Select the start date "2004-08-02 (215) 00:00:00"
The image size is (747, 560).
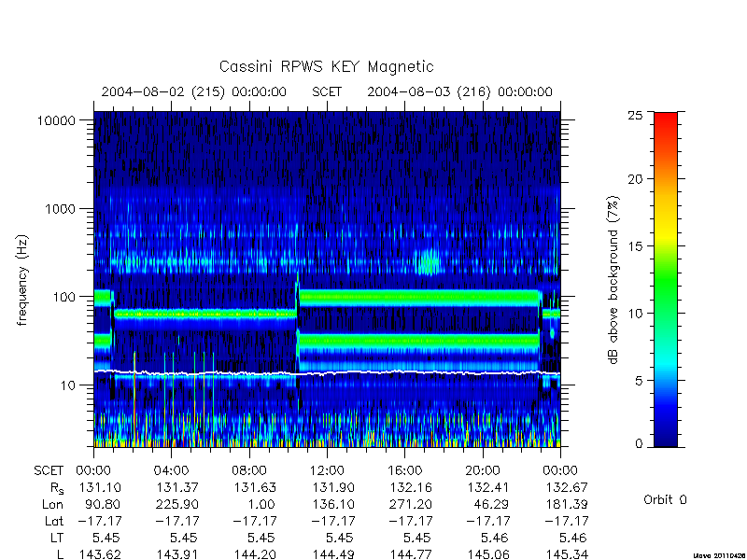194,91
